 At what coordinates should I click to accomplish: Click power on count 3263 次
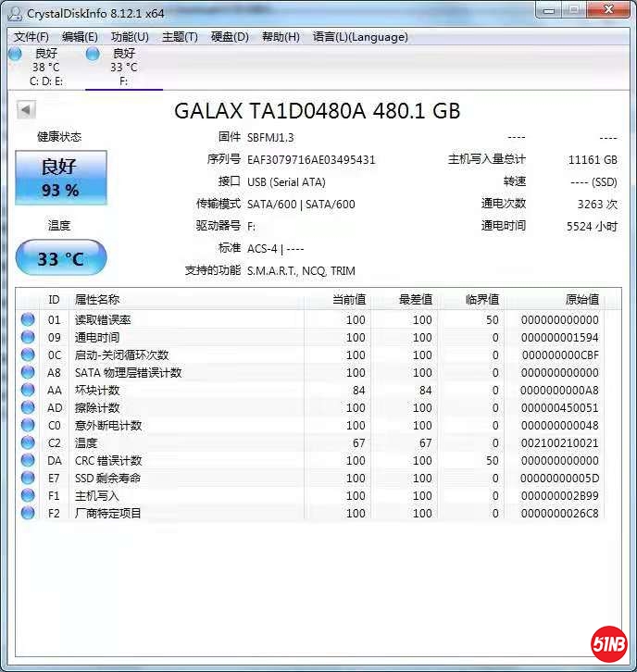[597, 205]
